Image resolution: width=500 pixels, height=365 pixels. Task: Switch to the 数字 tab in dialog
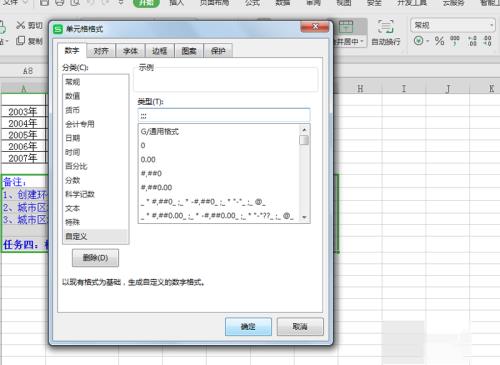pyautogui.click(x=72, y=51)
